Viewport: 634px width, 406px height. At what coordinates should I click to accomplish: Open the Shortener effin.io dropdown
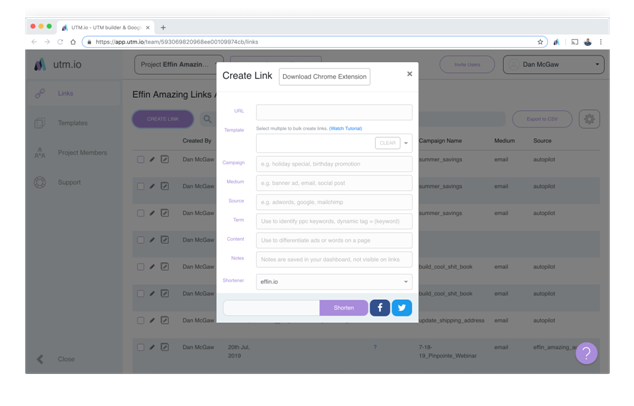point(334,282)
